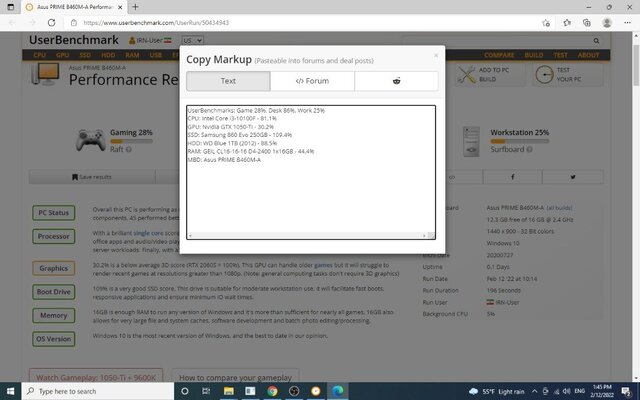This screenshot has width=640, height=400.
Task: Click the Save results button
Action: (x=92, y=177)
